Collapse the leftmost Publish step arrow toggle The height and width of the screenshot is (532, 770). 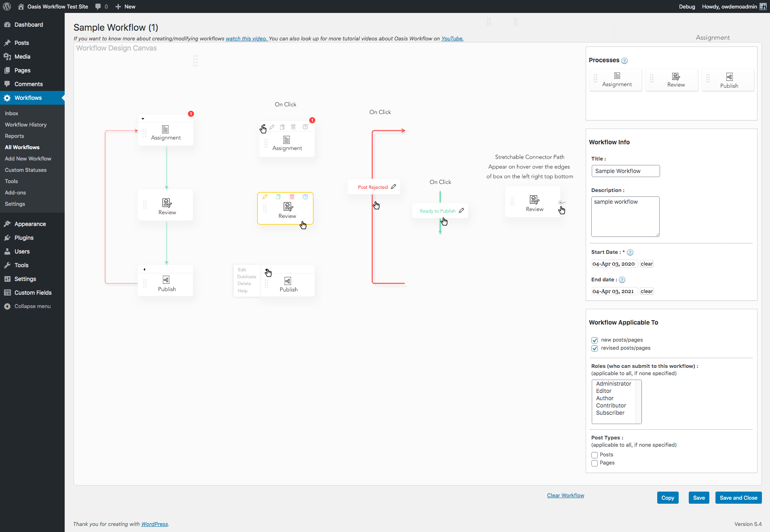(x=144, y=269)
